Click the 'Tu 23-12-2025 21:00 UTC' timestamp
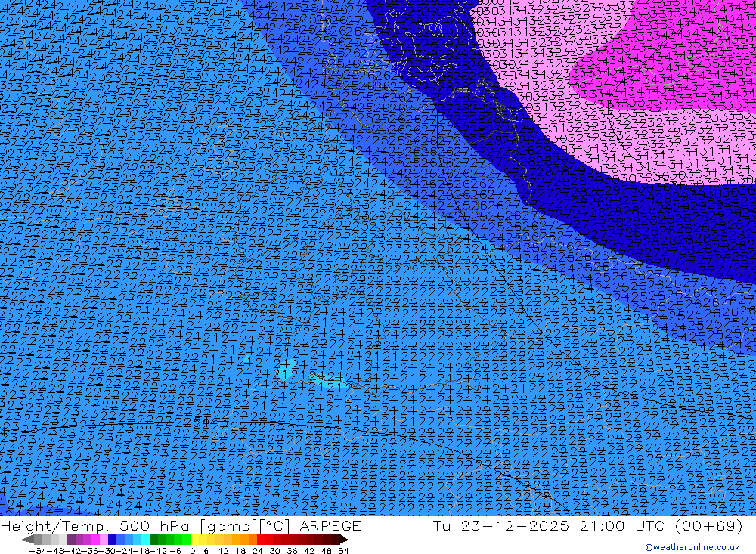This screenshot has height=554, width=756. point(548,526)
